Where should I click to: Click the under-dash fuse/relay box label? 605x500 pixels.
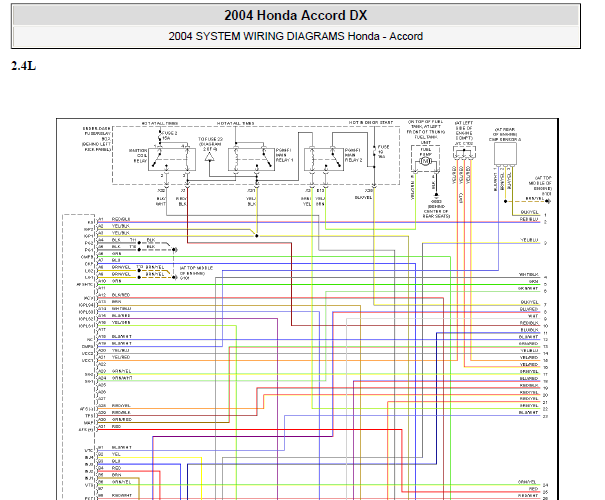point(97,139)
